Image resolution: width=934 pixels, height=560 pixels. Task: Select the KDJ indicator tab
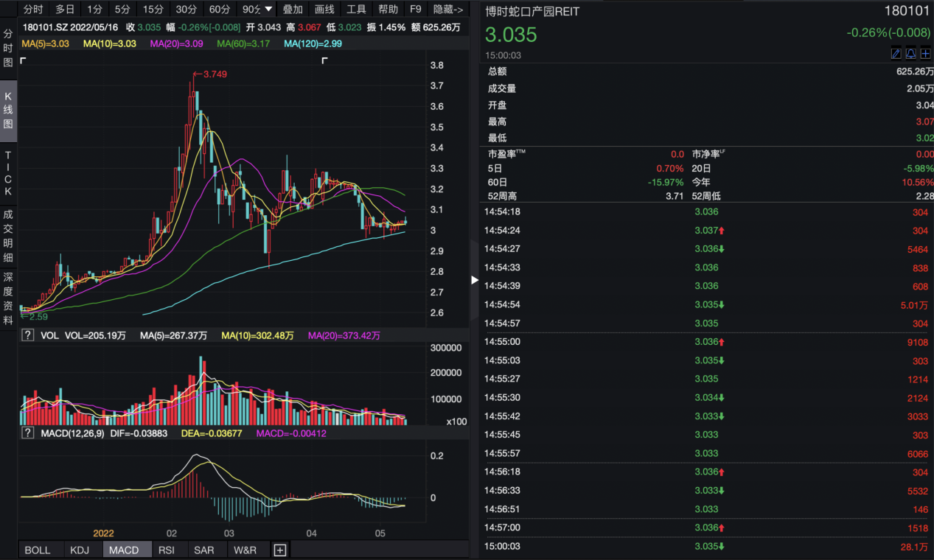[80, 550]
